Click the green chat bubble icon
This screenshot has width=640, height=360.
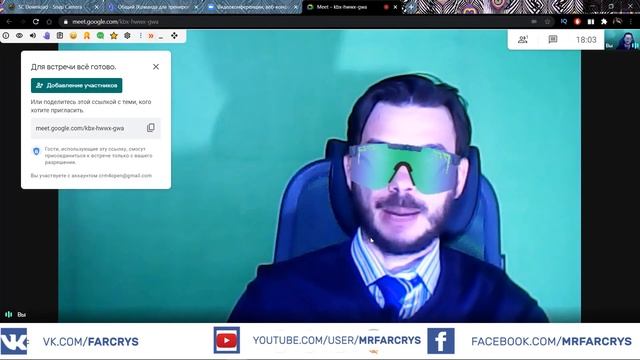point(100,36)
